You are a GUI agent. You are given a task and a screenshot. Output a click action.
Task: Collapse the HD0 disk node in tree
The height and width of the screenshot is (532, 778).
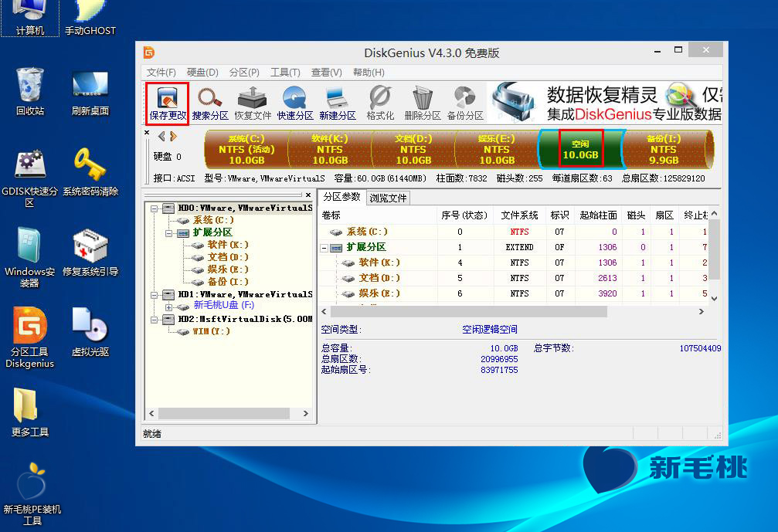[x=155, y=208]
